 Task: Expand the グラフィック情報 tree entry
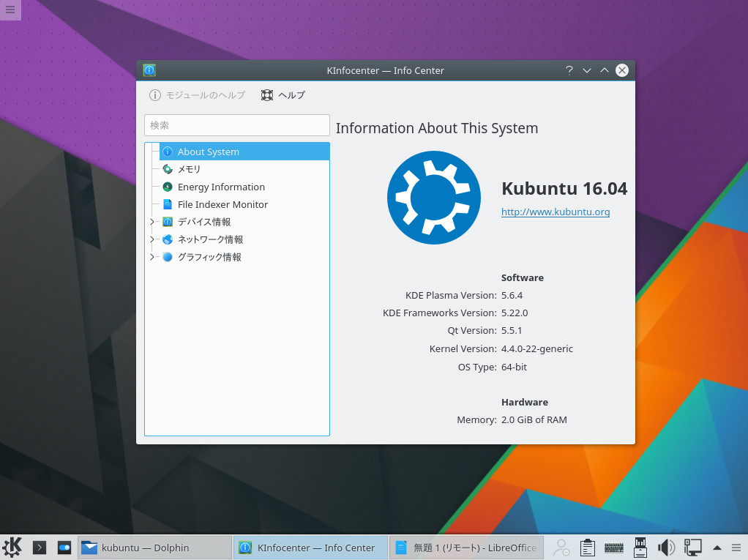151,257
